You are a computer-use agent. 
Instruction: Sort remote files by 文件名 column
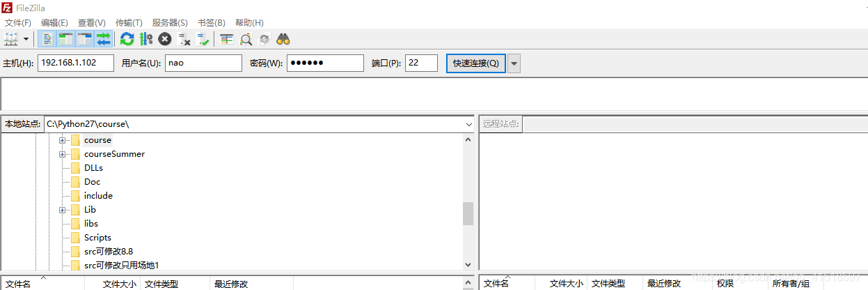click(x=507, y=284)
